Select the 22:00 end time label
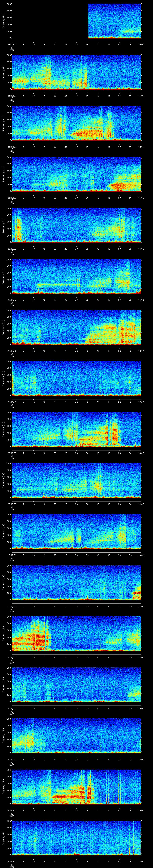This screenshot has width=153, height=868. coord(141,657)
